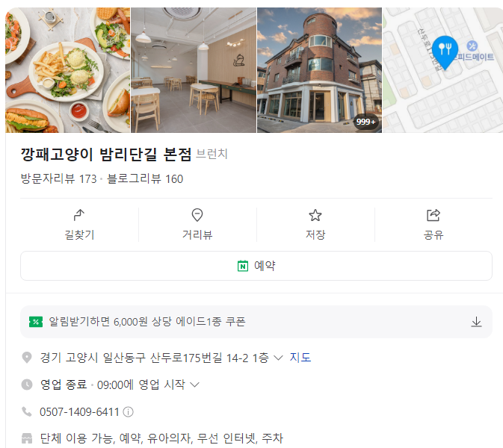Save the place with the 저장 star icon
Screen dimensions: 503x448
click(x=315, y=215)
